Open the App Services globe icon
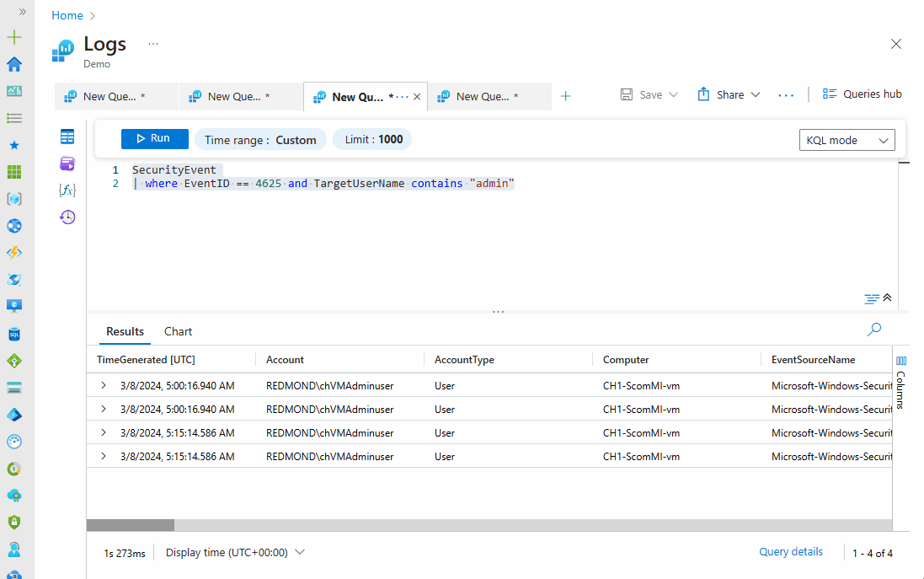The height and width of the screenshot is (579, 924). pyautogui.click(x=14, y=226)
